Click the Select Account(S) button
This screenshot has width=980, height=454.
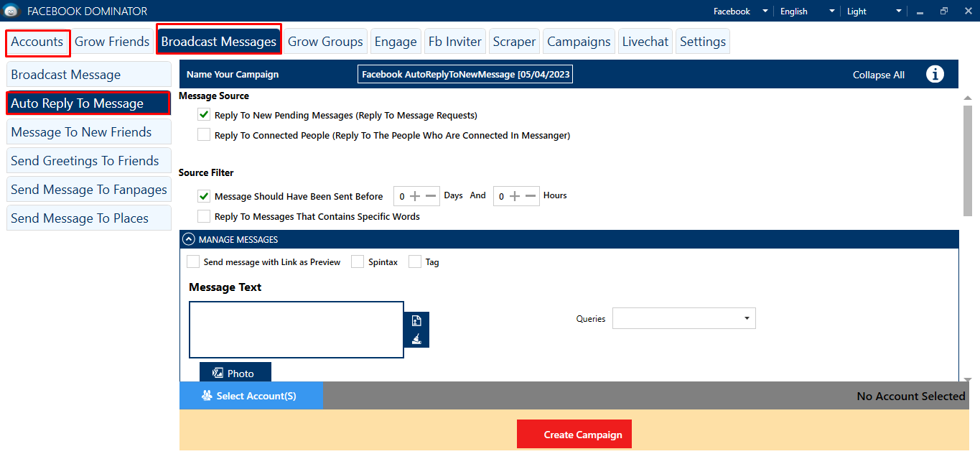251,396
